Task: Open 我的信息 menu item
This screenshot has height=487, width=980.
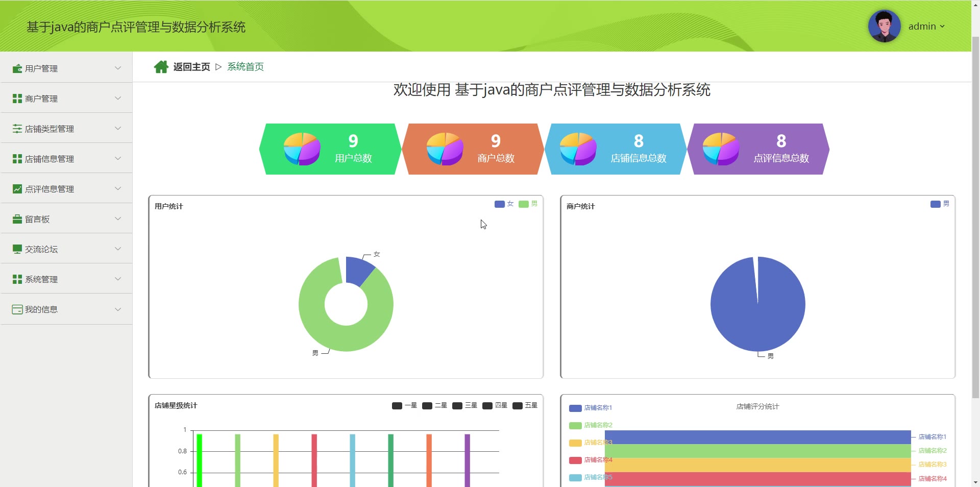Action: (66, 309)
